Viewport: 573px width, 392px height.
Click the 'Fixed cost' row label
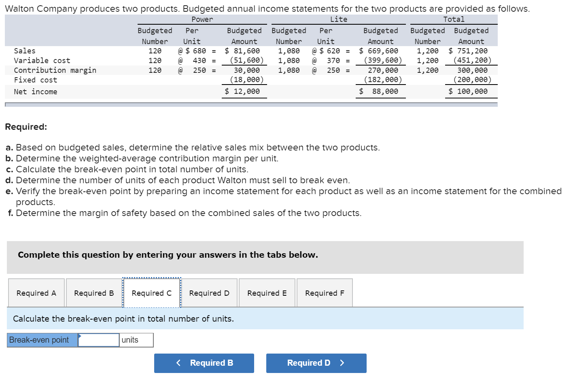36,80
